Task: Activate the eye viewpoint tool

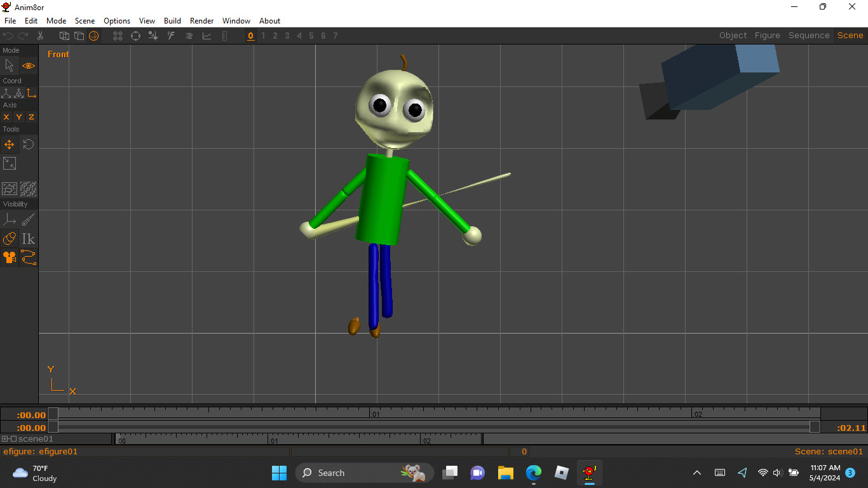Action: tap(28, 65)
